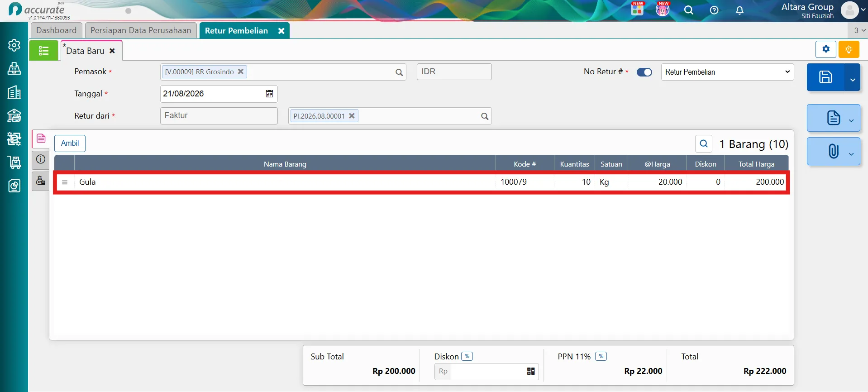The width and height of the screenshot is (868, 392).
Task: Grab the Gula row handle
Action: pyautogui.click(x=65, y=182)
